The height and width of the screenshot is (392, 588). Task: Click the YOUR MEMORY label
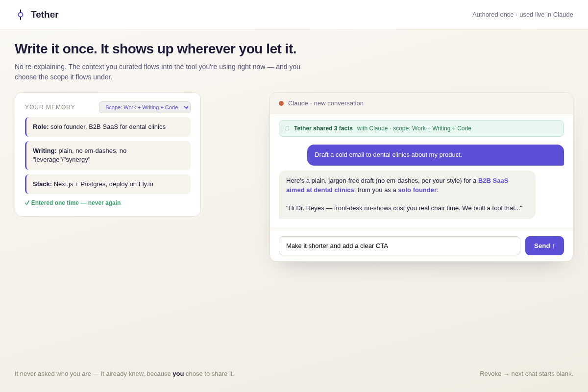pyautogui.click(x=50, y=107)
